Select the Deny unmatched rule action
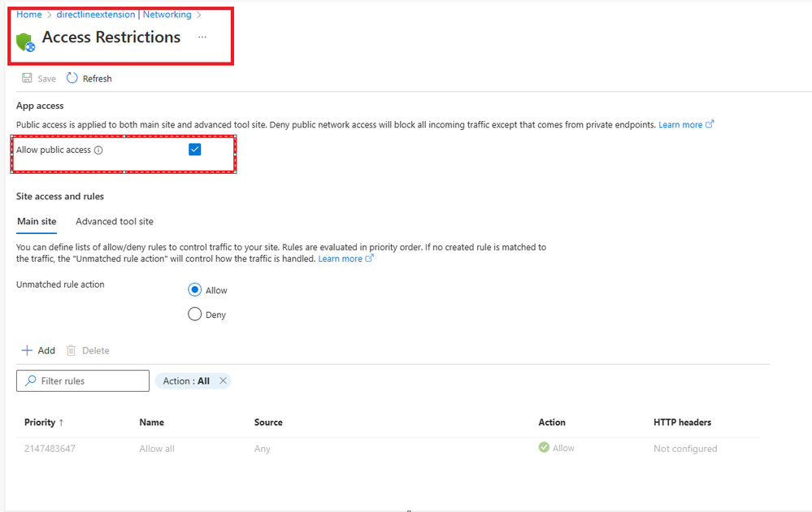The image size is (812, 512). tap(194, 315)
